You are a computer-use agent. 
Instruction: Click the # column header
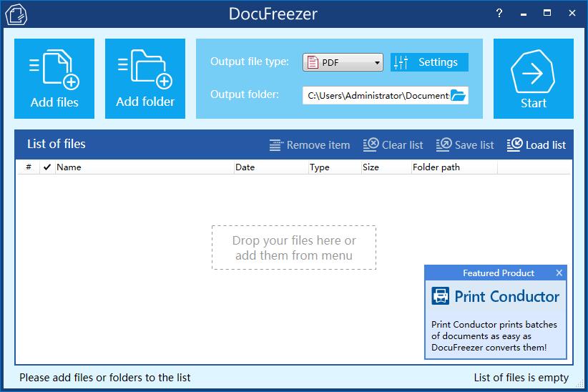pos(29,167)
